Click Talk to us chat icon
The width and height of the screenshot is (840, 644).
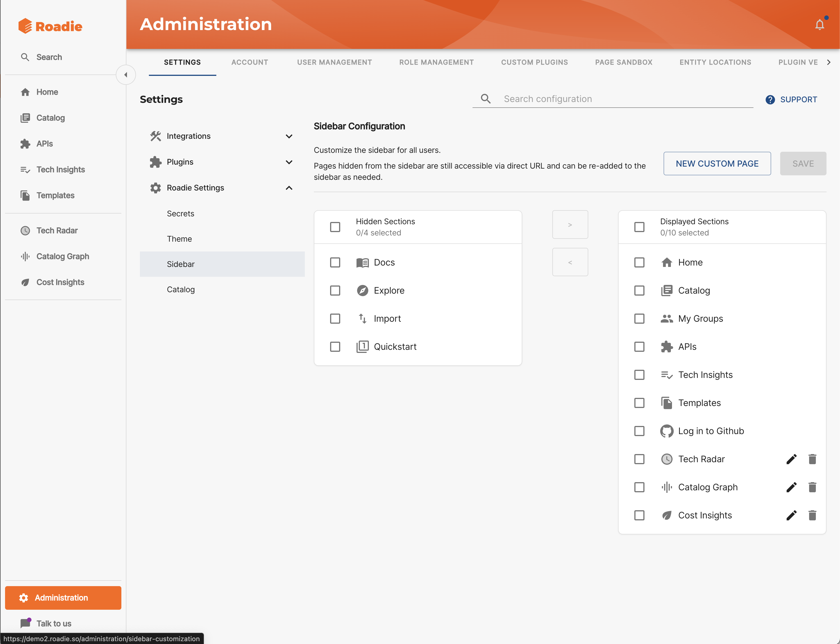pos(25,623)
